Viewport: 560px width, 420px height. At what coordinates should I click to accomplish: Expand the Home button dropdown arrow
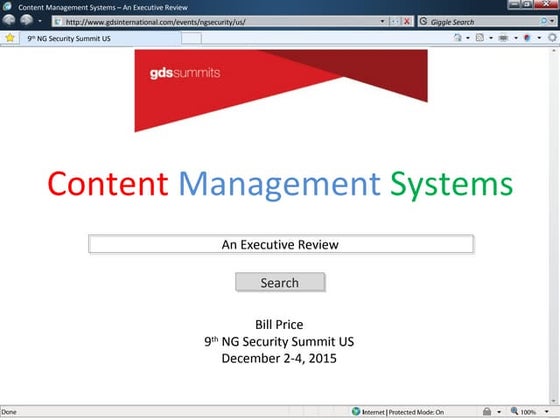pos(468,38)
